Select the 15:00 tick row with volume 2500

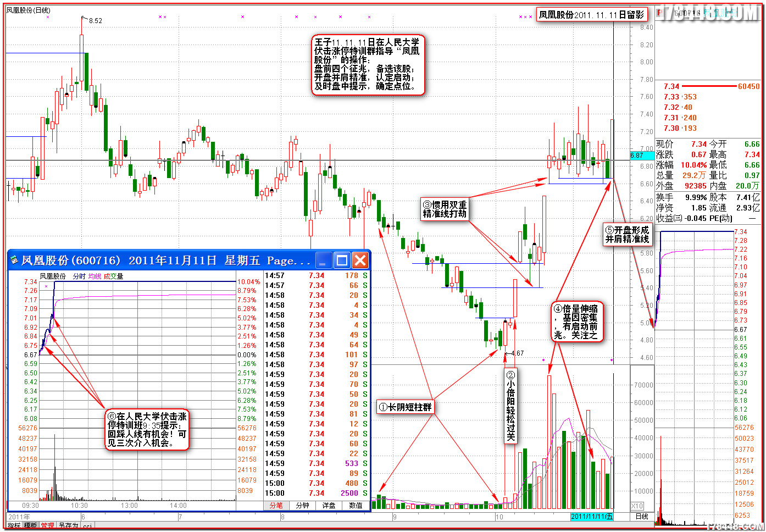coord(317,493)
